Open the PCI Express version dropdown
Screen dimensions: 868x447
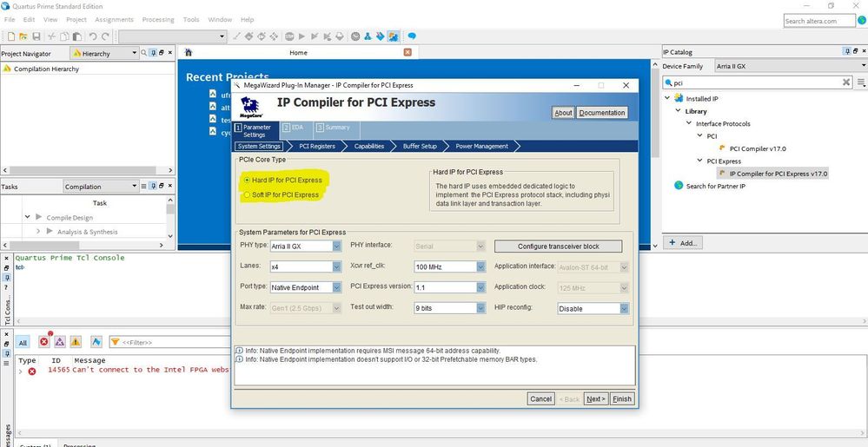449,287
